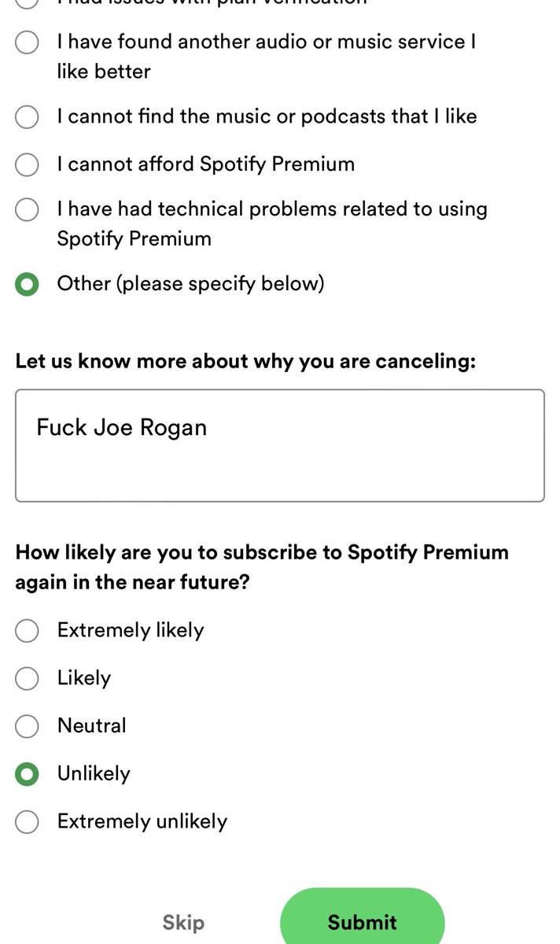Viewport: 560px width, 944px height.
Task: Click the 'I cannot afford Spotify Premium' label text
Action: [x=206, y=164]
